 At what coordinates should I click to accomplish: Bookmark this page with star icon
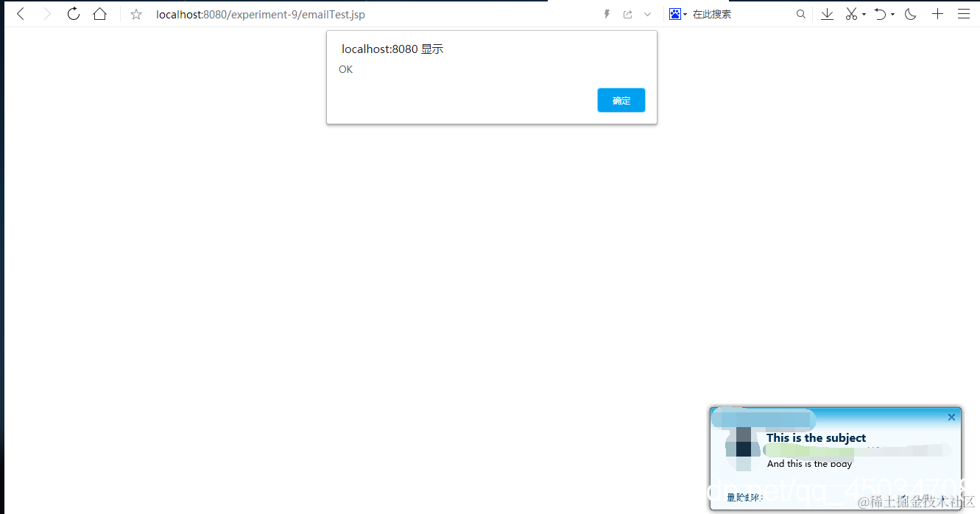tap(135, 13)
